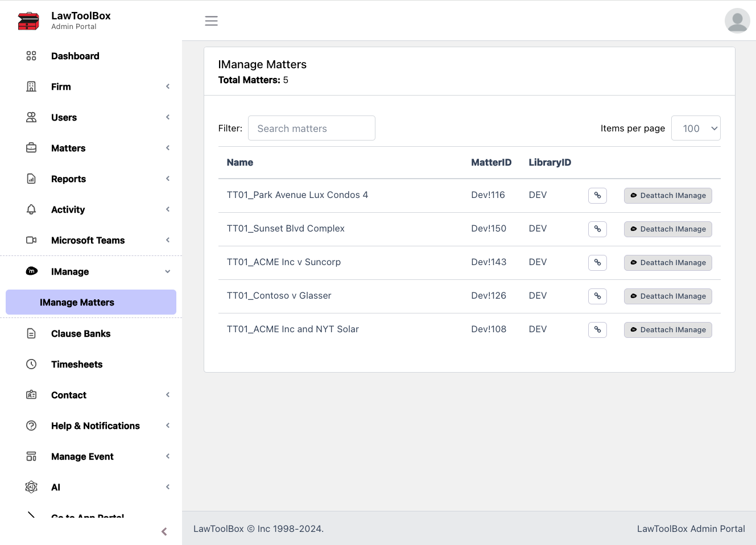Click link icon for Park Avenue Lux Condos 4
The width and height of the screenshot is (756, 545).
(x=597, y=195)
